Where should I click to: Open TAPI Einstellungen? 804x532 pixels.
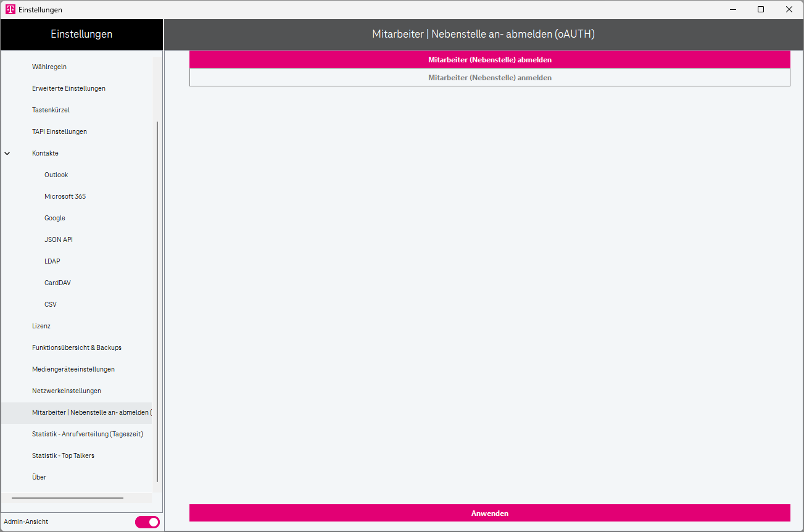click(59, 131)
